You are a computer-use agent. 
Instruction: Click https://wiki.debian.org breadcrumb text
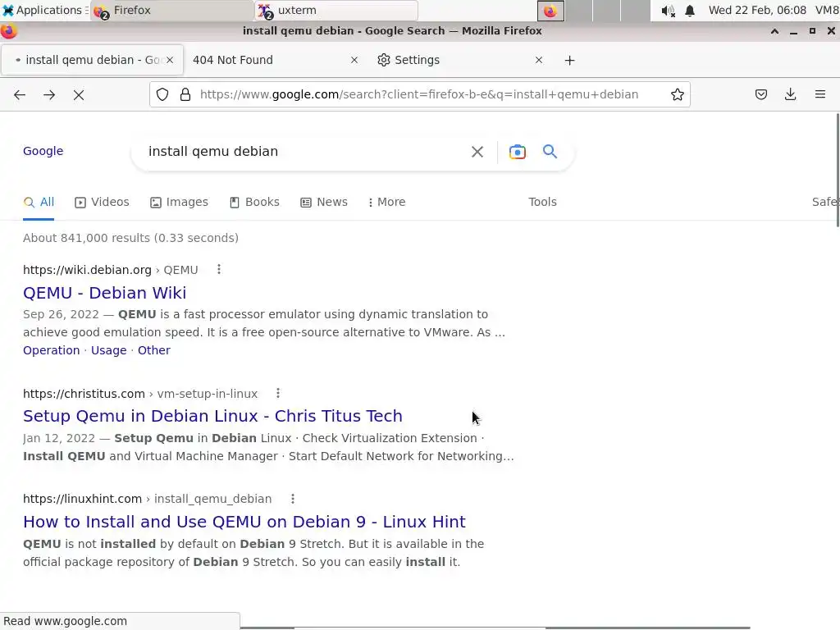87,270
